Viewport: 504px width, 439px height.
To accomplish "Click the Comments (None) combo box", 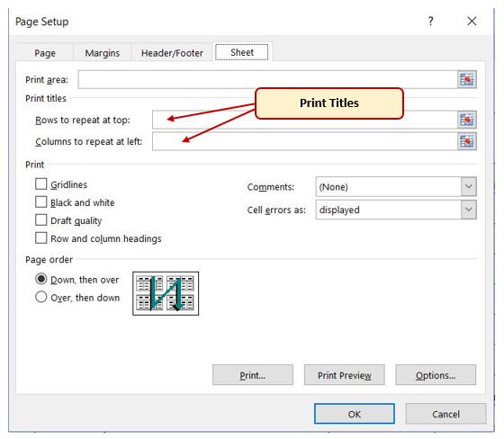I will coord(396,186).
